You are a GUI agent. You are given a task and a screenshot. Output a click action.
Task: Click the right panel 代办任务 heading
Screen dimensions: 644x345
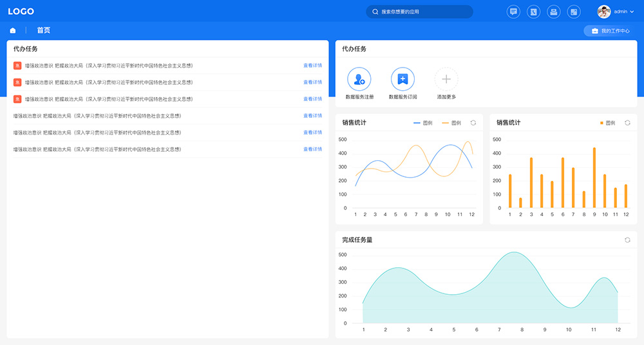[354, 49]
